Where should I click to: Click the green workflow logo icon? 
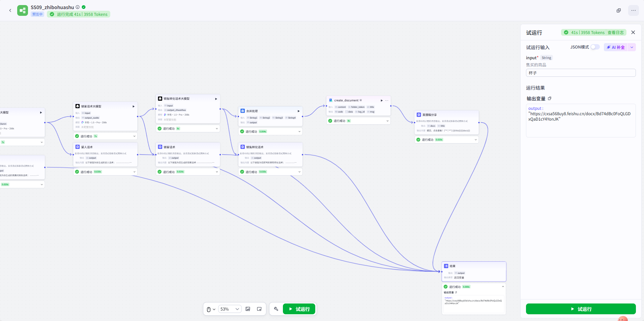pyautogui.click(x=23, y=10)
